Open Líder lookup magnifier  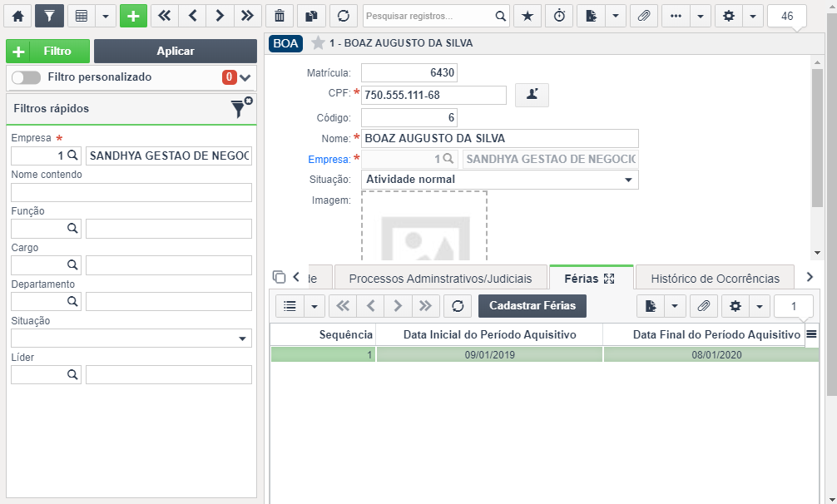[x=72, y=374]
